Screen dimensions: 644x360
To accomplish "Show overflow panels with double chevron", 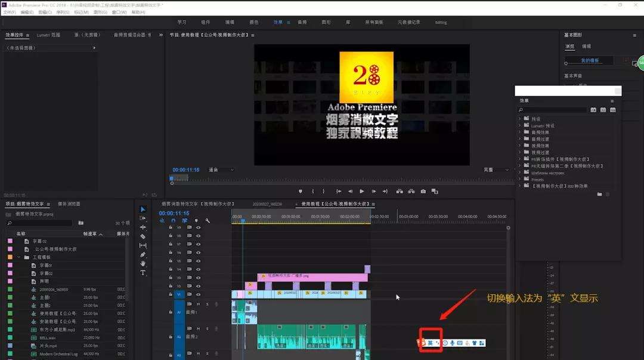I will [160, 35].
